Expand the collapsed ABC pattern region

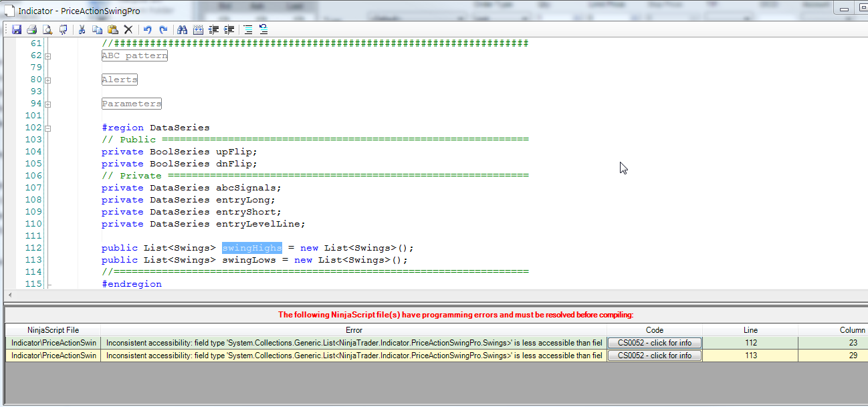(x=48, y=56)
